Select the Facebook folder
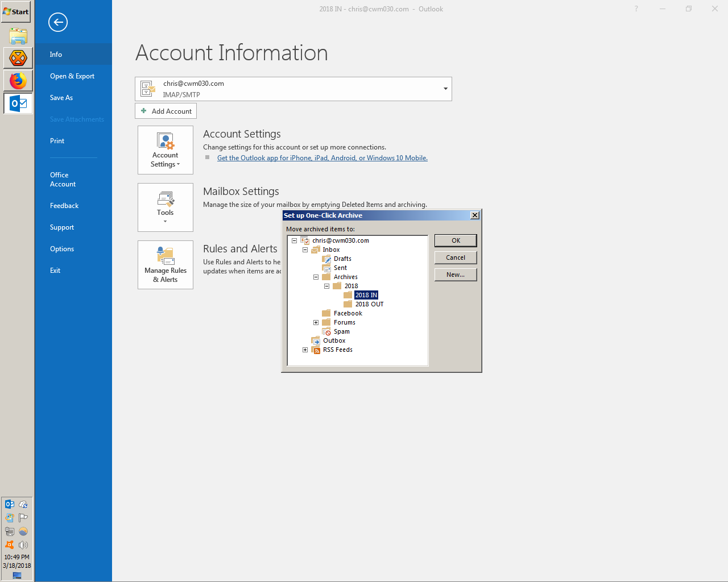Screen dimensions: 728x582 tap(348, 313)
